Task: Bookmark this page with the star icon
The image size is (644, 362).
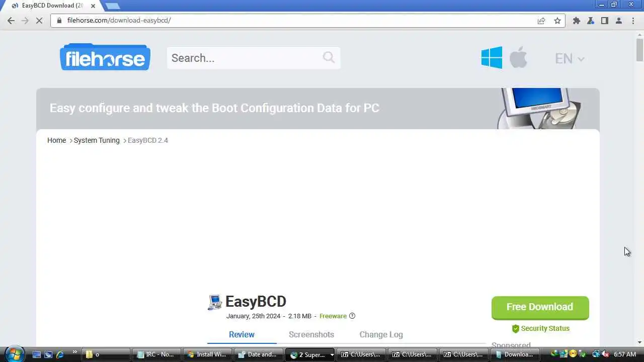Action: pos(557,21)
